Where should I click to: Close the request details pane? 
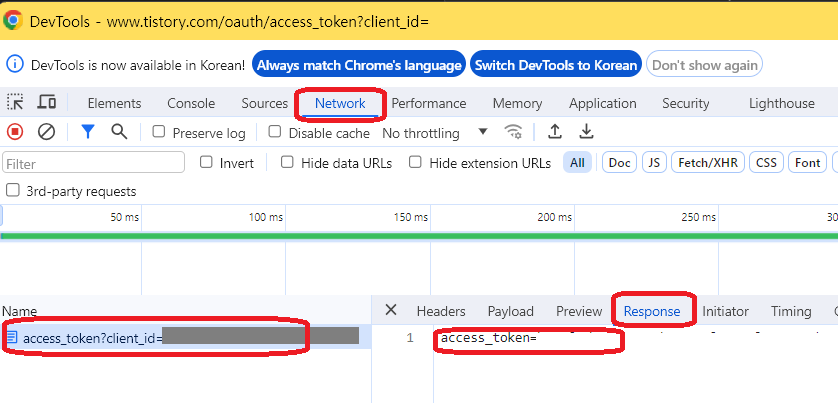[x=391, y=310]
